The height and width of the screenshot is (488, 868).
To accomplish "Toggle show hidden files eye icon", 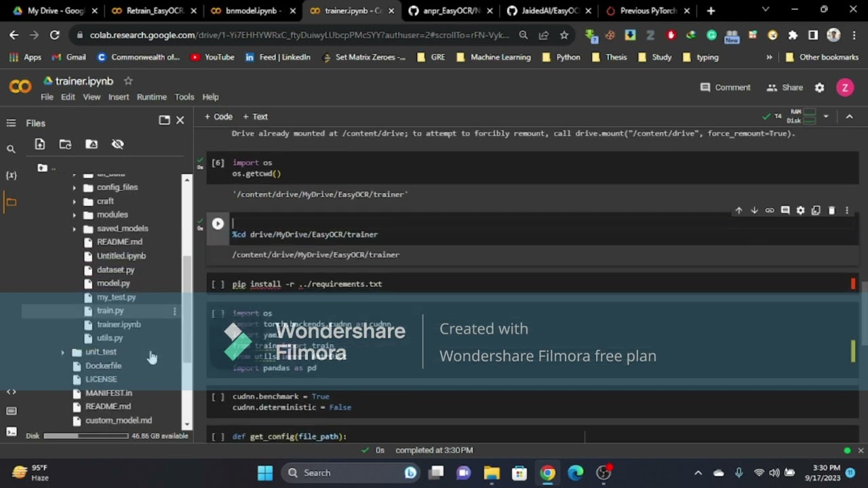I will pyautogui.click(x=117, y=144).
